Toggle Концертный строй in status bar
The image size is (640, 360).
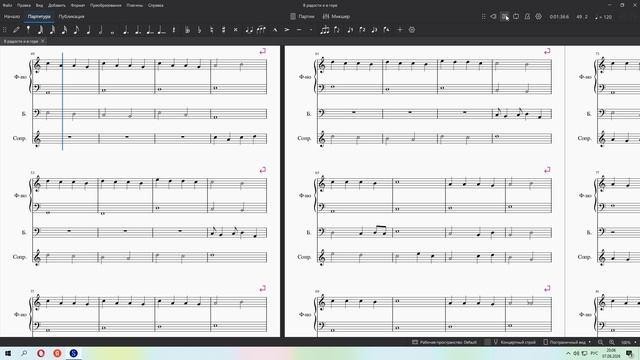point(514,342)
